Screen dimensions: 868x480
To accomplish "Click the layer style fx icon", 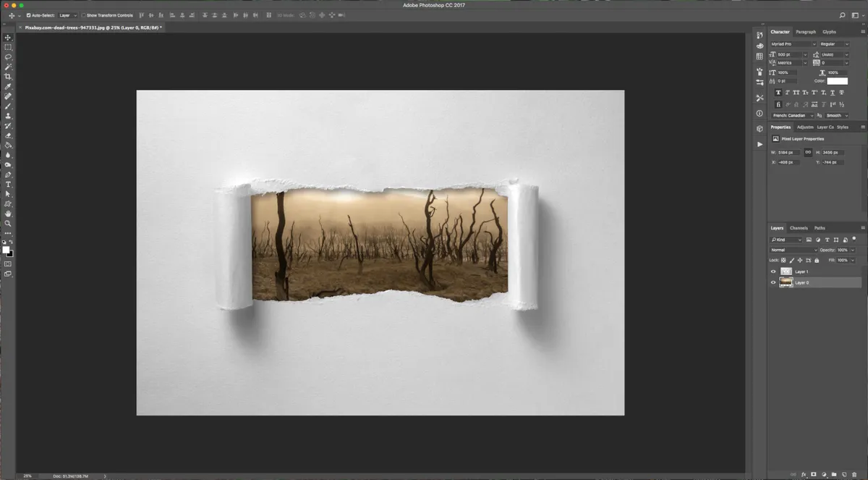I will coord(804,474).
